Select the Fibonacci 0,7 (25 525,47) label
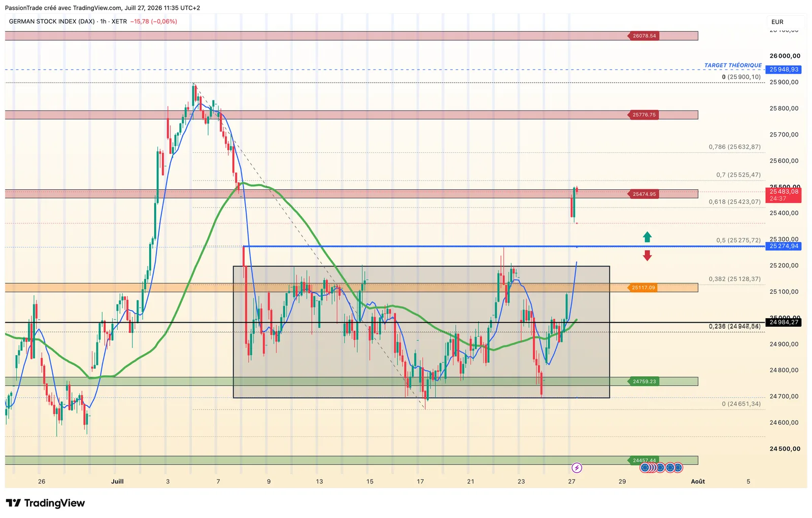The width and height of the screenshot is (812, 518). (x=738, y=175)
